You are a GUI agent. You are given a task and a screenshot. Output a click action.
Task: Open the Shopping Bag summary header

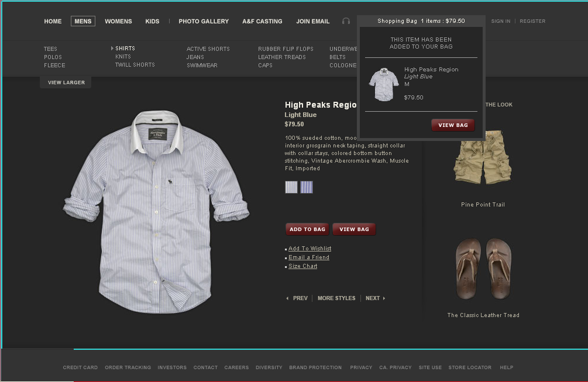point(421,21)
